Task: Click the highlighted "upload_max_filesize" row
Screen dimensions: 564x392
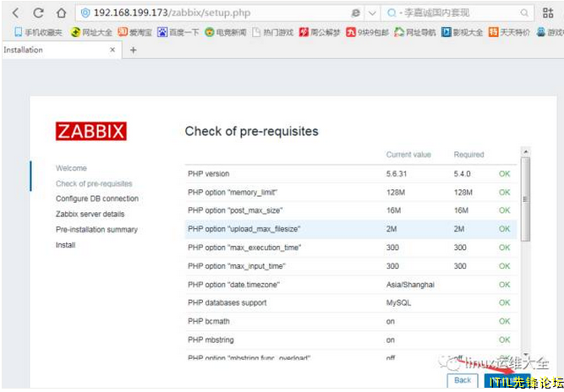Action: (351, 229)
